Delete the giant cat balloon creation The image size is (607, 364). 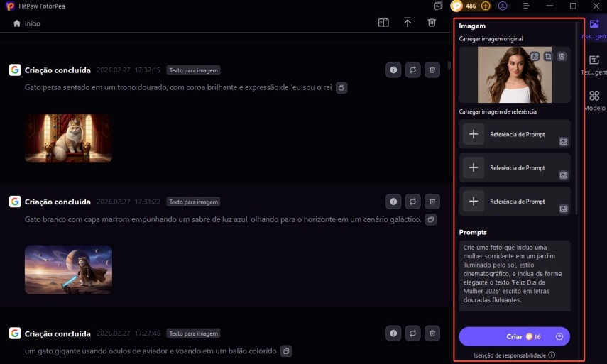coord(432,333)
